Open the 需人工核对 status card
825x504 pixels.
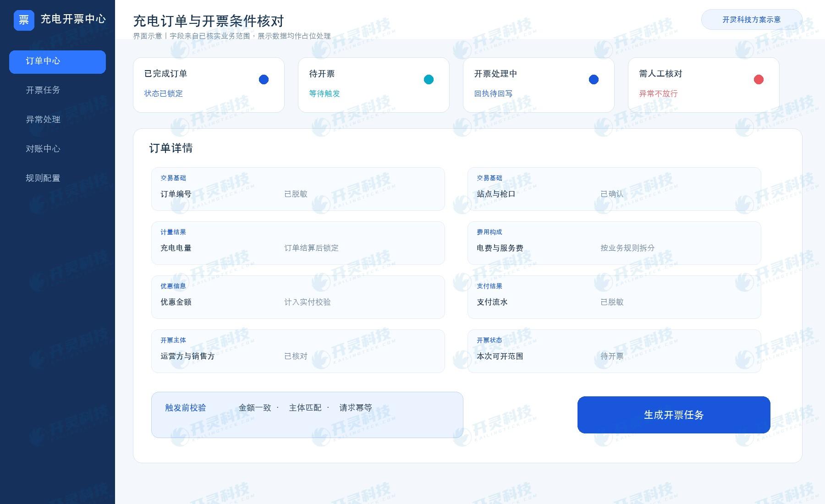point(704,85)
